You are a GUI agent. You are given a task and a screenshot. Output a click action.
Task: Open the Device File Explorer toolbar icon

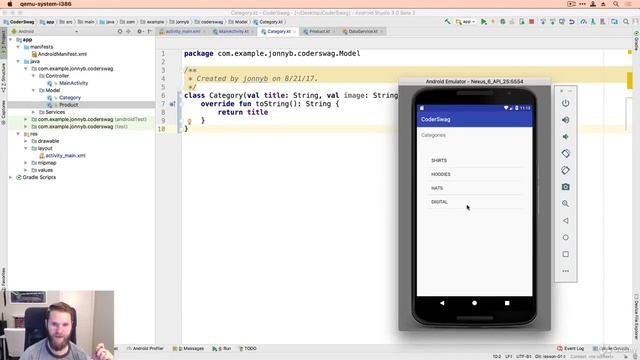point(614,22)
